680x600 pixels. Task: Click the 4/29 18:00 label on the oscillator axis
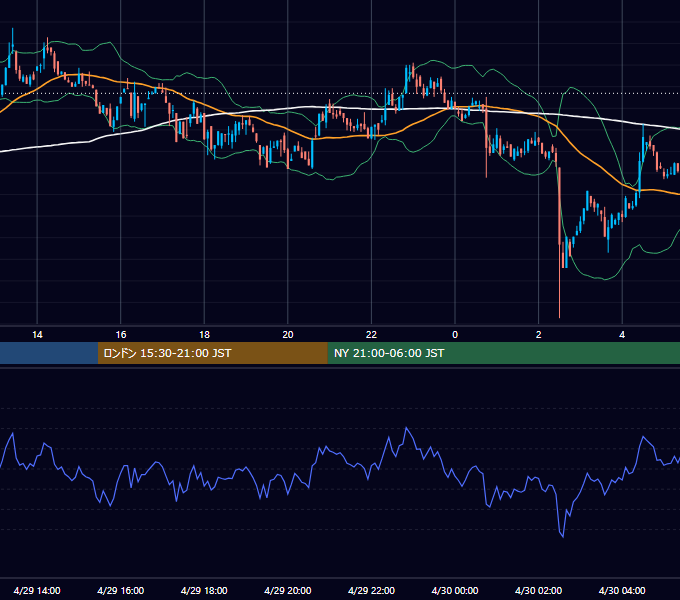pos(204,590)
